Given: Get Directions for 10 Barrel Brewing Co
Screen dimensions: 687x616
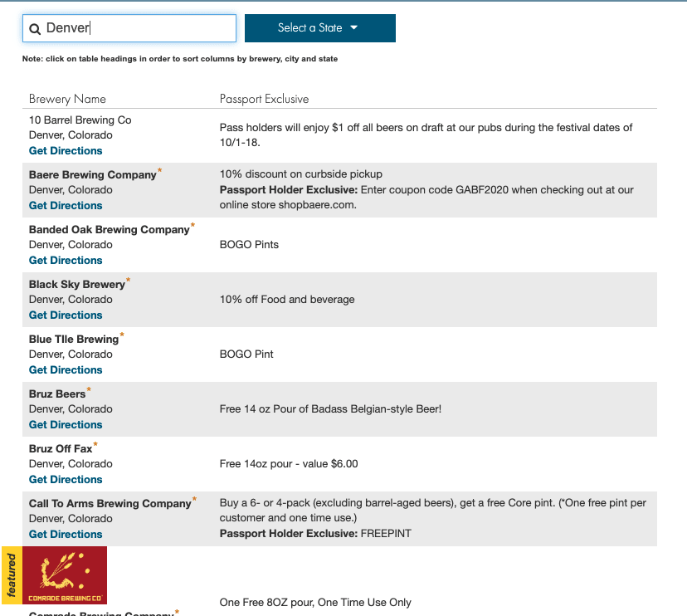Looking at the screenshot, I should tap(66, 150).
